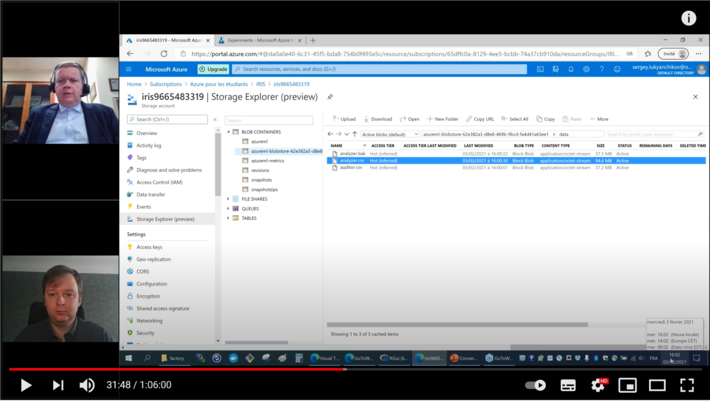Navigate up one folder level arrow

(355, 134)
